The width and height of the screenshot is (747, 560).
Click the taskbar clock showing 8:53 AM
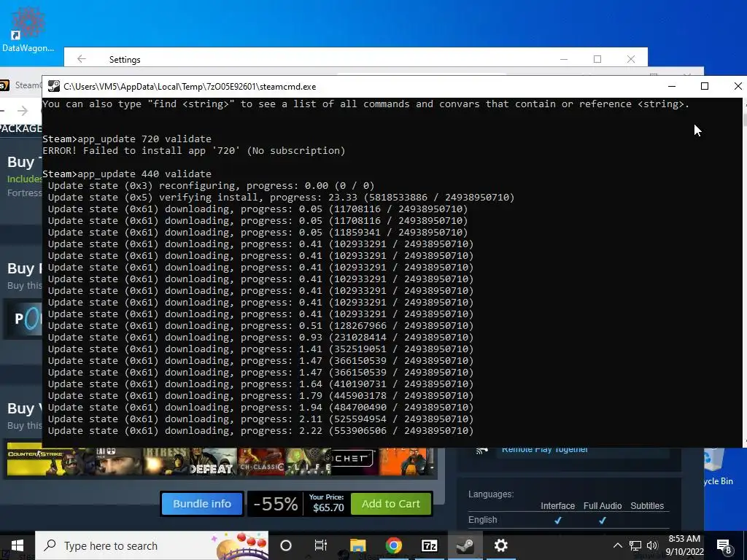pos(684,545)
